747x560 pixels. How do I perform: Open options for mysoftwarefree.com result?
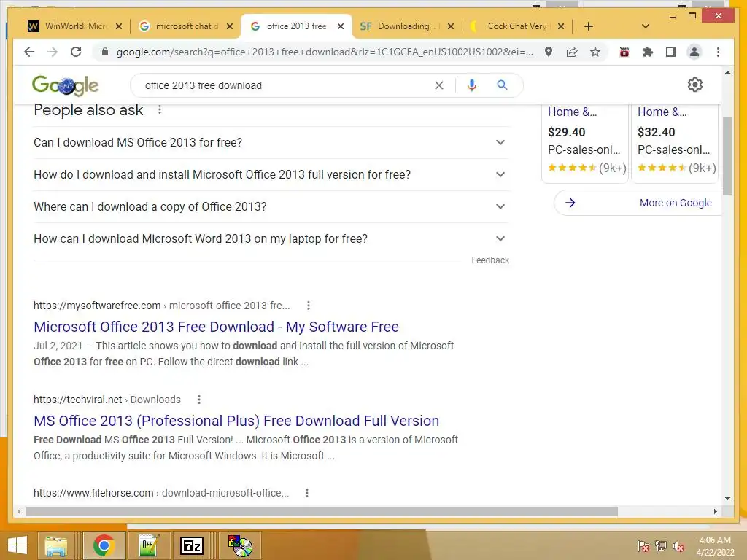point(309,306)
